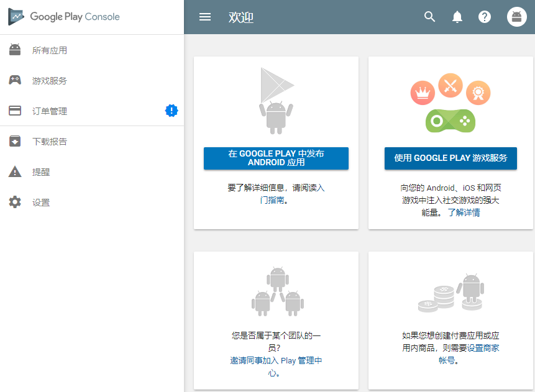Open the hamburger menu icon
Image resolution: width=535 pixels, height=392 pixels.
click(x=204, y=17)
